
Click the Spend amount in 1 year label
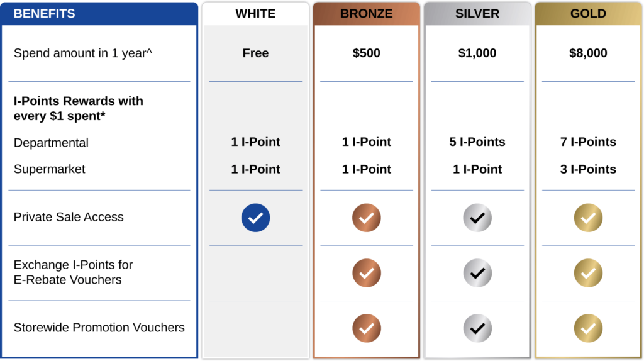point(83,53)
